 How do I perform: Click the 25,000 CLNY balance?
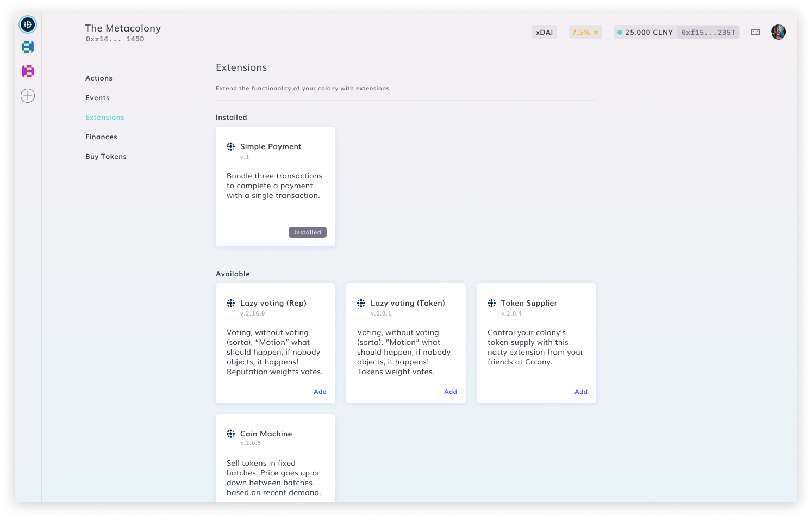[x=649, y=33]
